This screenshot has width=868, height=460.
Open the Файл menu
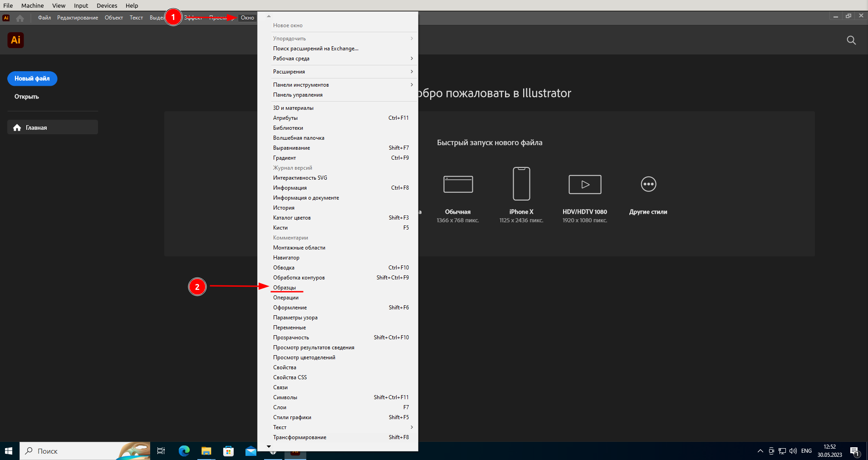tap(44, 18)
